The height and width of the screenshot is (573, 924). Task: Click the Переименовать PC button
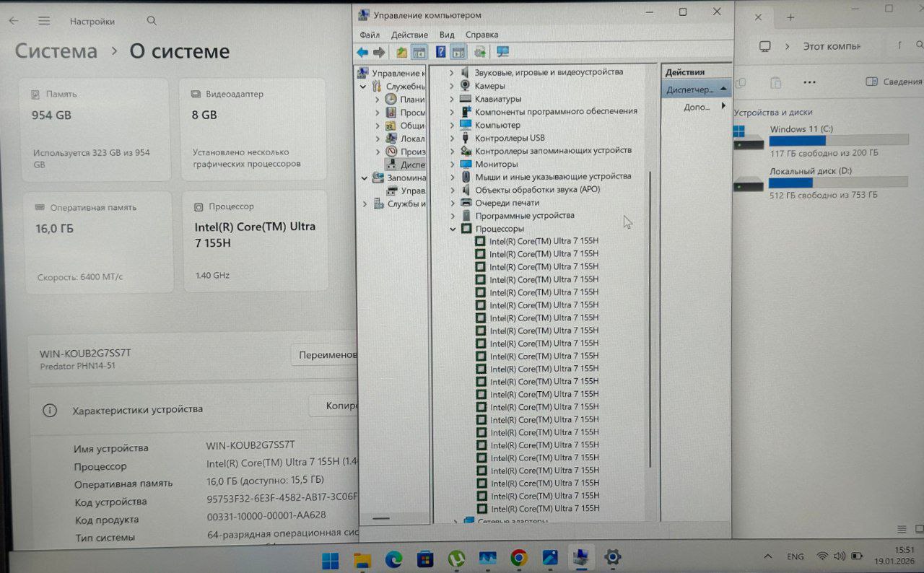tap(327, 354)
